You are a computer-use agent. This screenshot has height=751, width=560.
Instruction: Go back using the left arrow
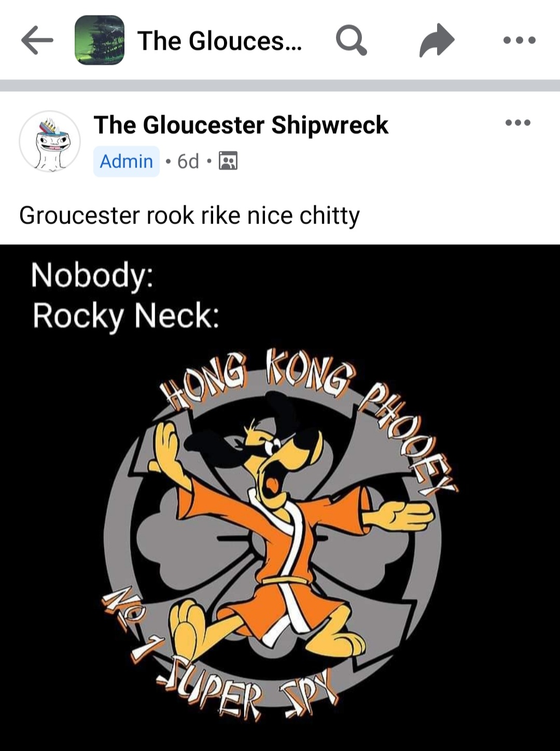[x=37, y=40]
